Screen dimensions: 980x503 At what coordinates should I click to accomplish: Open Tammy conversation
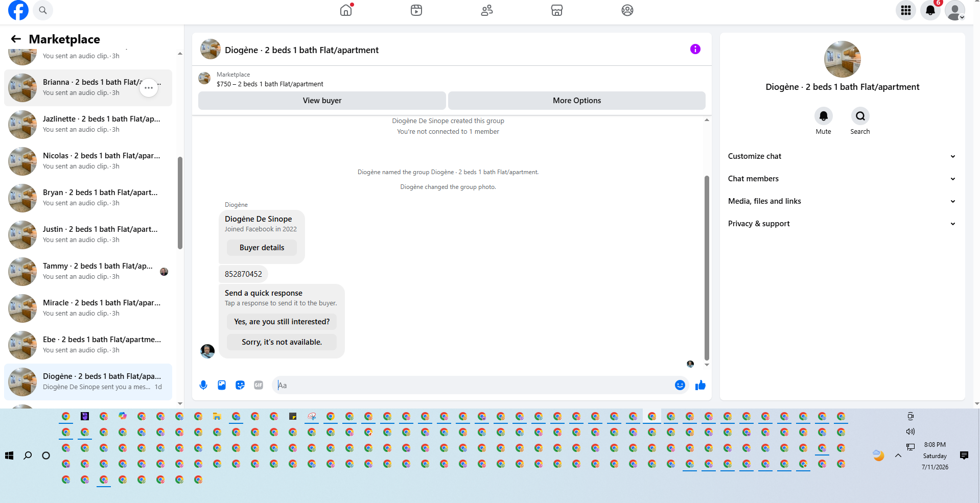[88, 272]
